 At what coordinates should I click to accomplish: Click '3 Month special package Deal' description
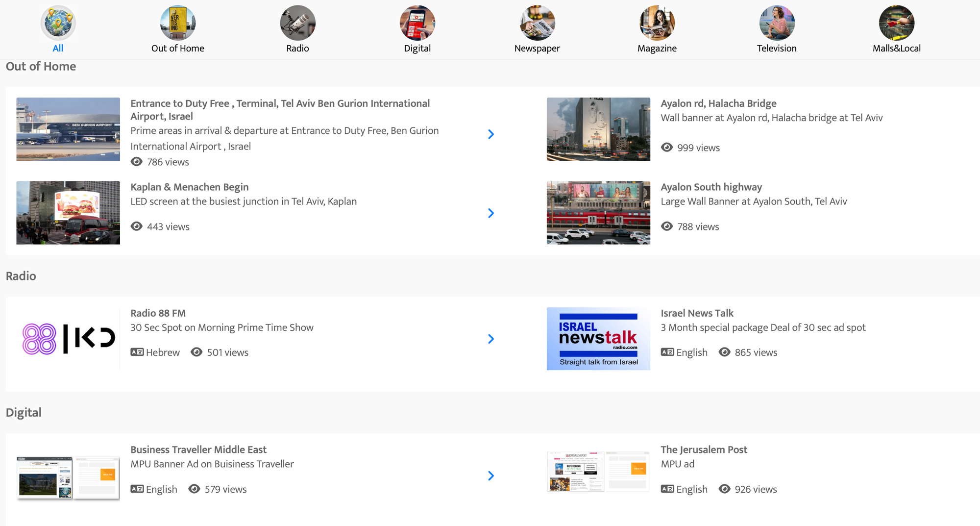click(x=763, y=327)
